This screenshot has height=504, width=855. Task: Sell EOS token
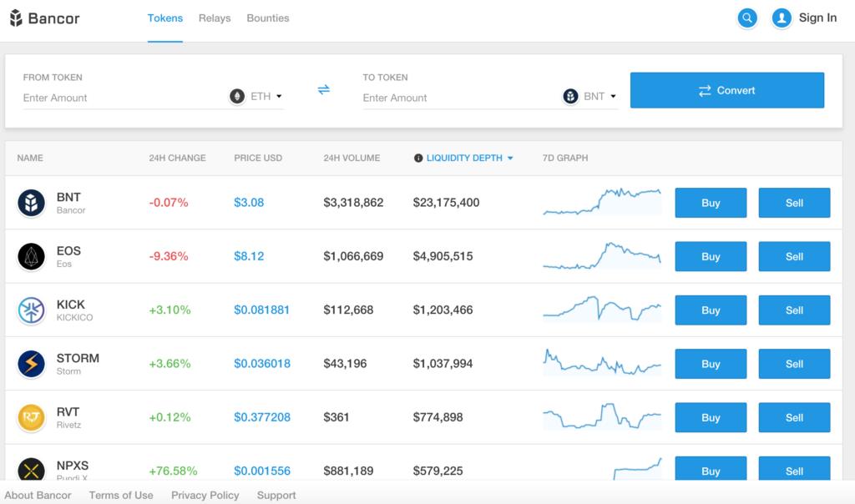(x=794, y=256)
